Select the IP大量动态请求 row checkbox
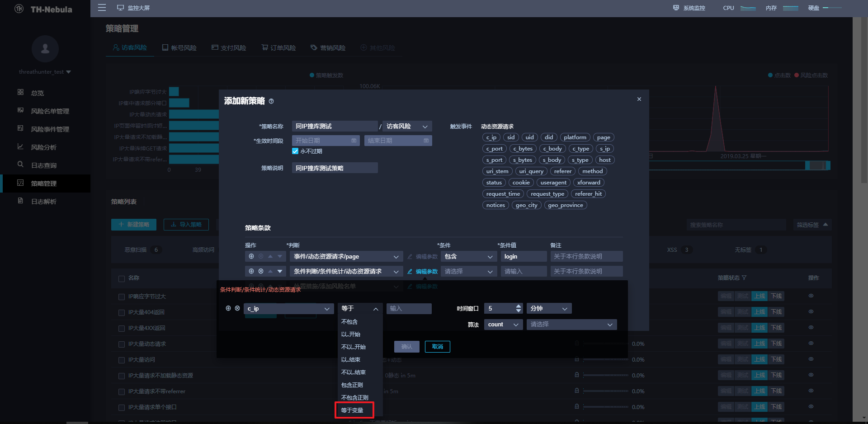868x424 pixels. 121,344
